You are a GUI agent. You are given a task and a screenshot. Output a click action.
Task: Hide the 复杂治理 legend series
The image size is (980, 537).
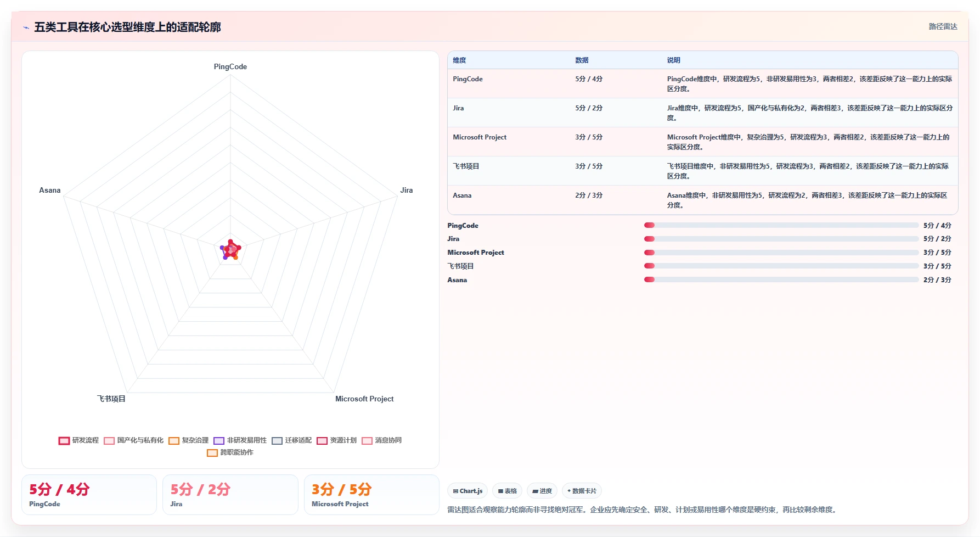point(188,440)
